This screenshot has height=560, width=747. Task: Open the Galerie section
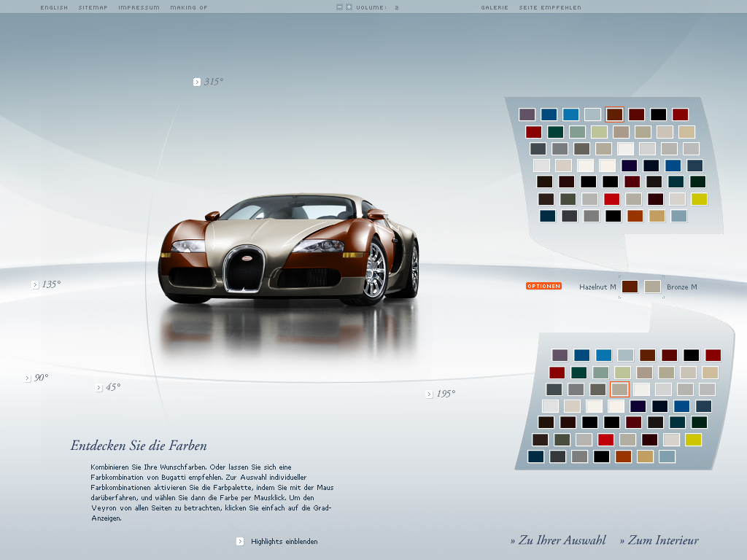click(x=494, y=7)
